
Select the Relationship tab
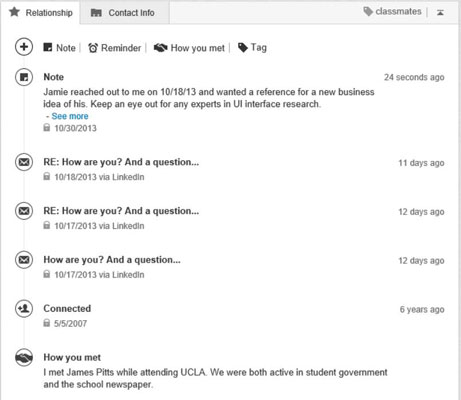[41, 13]
